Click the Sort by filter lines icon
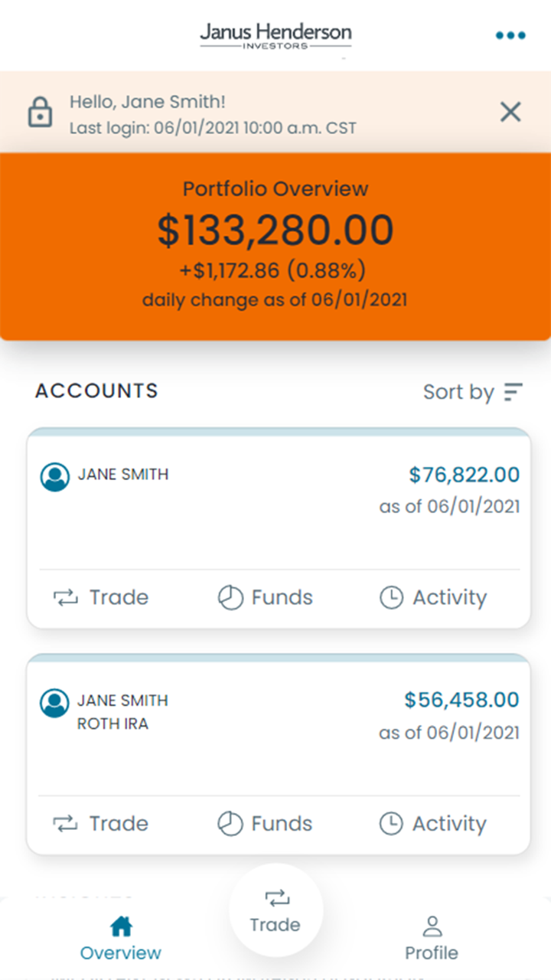 pos(513,392)
